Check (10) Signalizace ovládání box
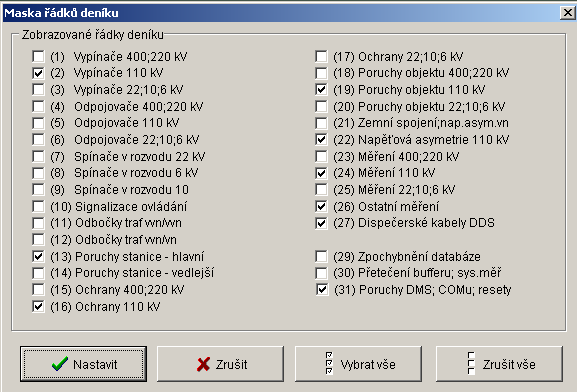This screenshot has width=577, height=392. point(38,206)
